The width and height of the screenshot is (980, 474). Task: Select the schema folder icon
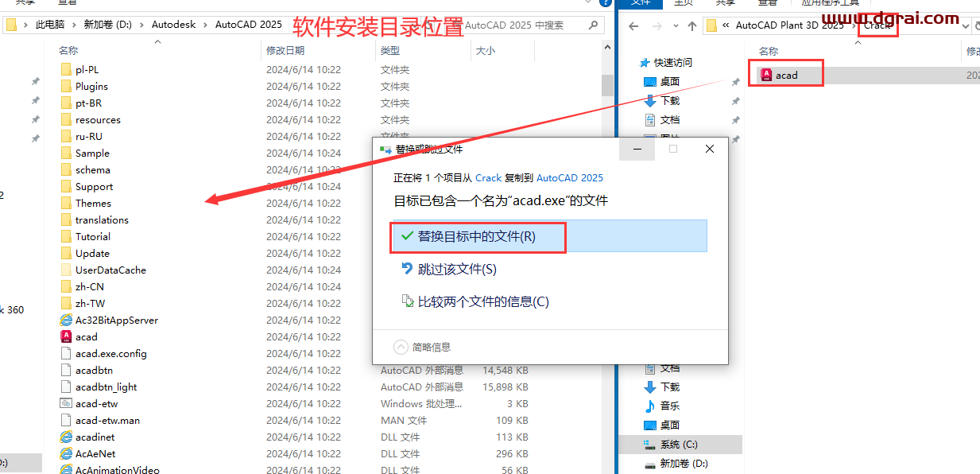point(66,170)
